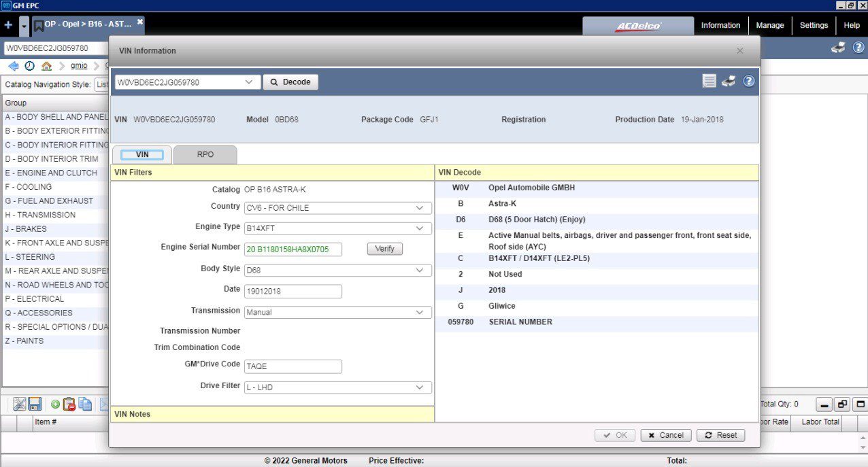
Task: Switch to the RPO tab
Action: click(205, 154)
